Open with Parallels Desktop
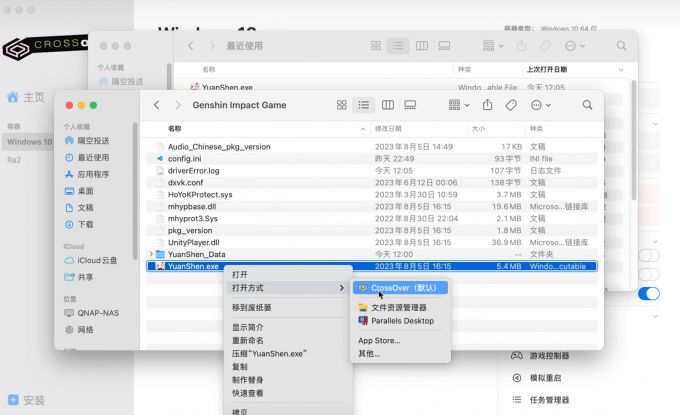 coord(400,321)
